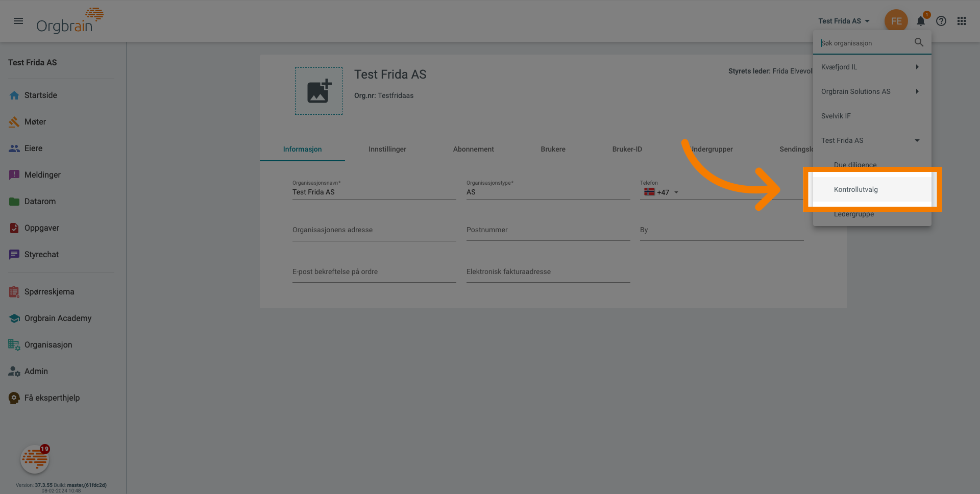Viewport: 980px width, 494px height.
Task: Select the Informasjon tab
Action: (302, 149)
